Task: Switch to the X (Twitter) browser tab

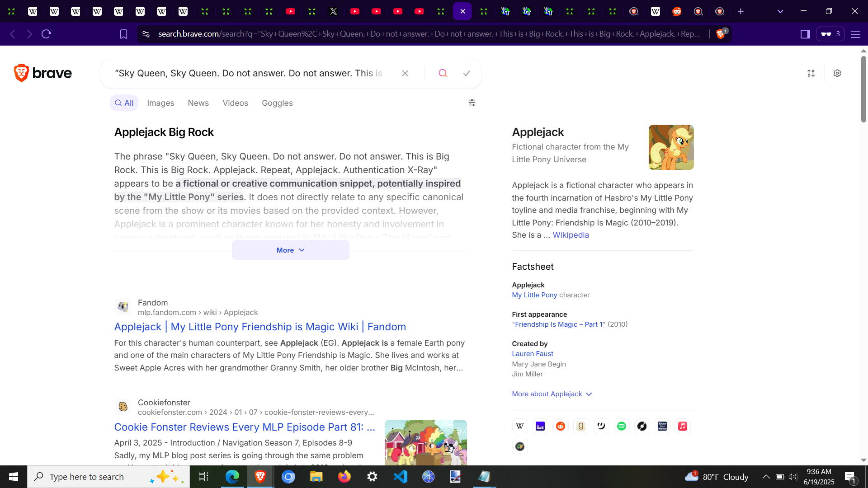Action: click(334, 11)
